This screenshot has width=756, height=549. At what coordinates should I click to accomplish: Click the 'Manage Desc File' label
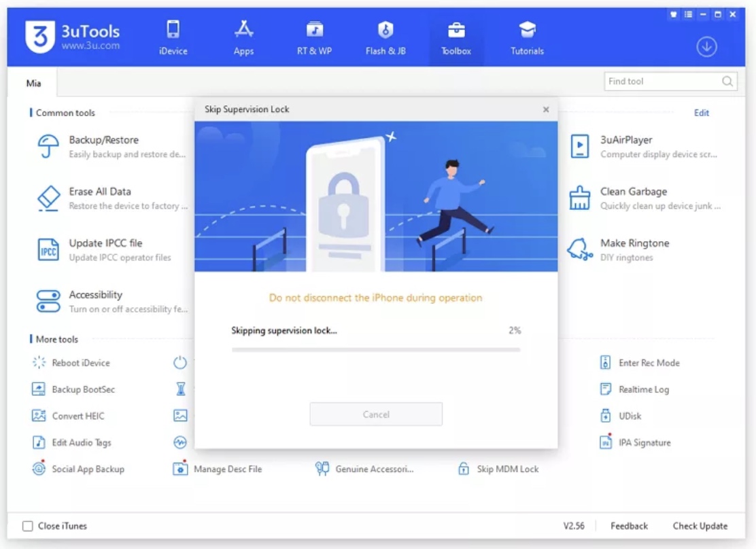tap(228, 469)
